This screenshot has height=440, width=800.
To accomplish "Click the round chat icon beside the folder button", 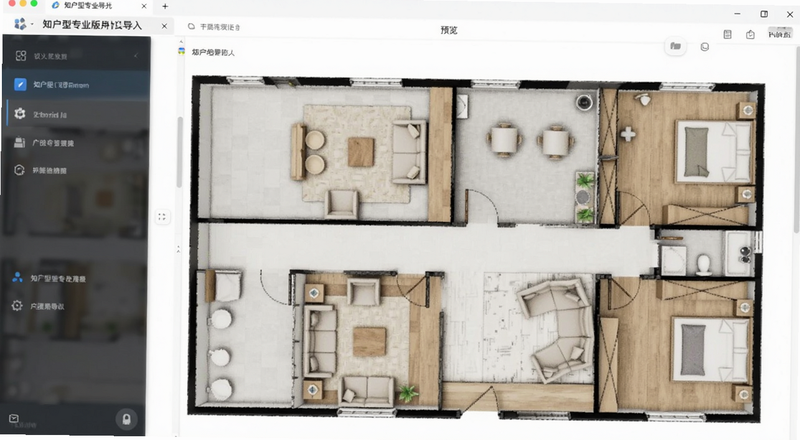I will coord(705,47).
